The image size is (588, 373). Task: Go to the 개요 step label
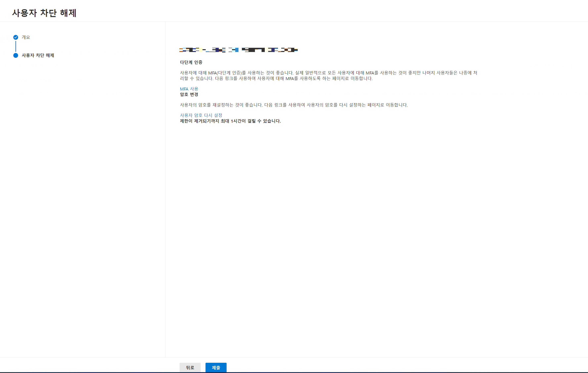coord(26,37)
